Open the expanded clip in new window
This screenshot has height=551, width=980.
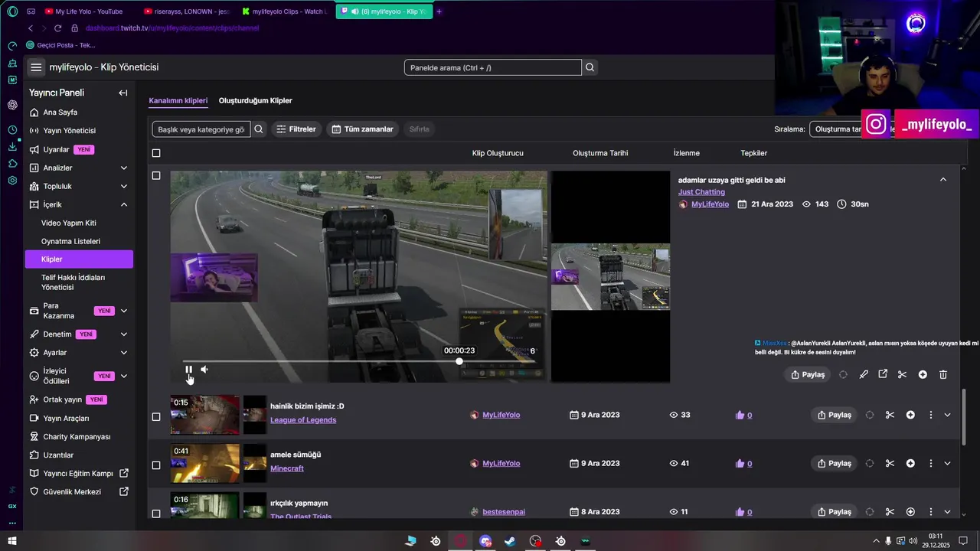[883, 374]
